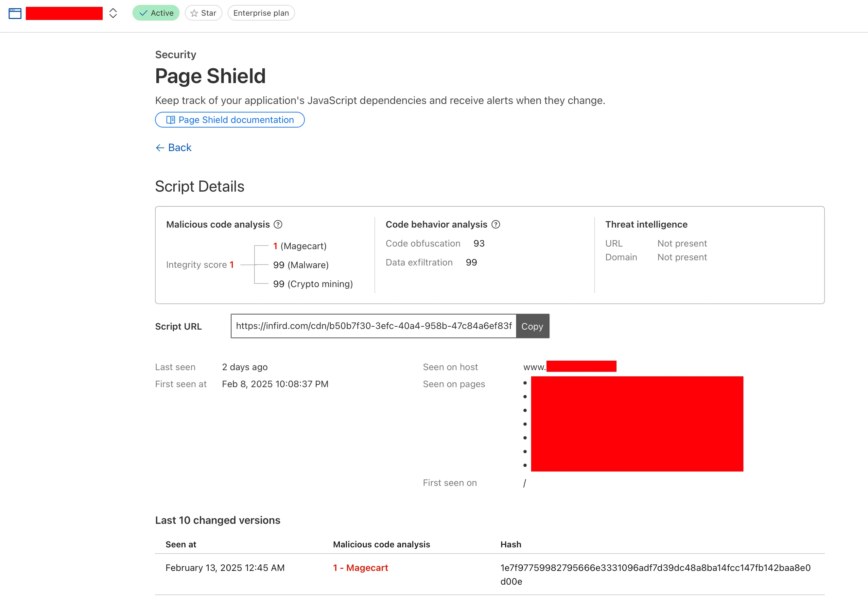Star this site with the star icon
The image size is (868, 601).
point(194,13)
